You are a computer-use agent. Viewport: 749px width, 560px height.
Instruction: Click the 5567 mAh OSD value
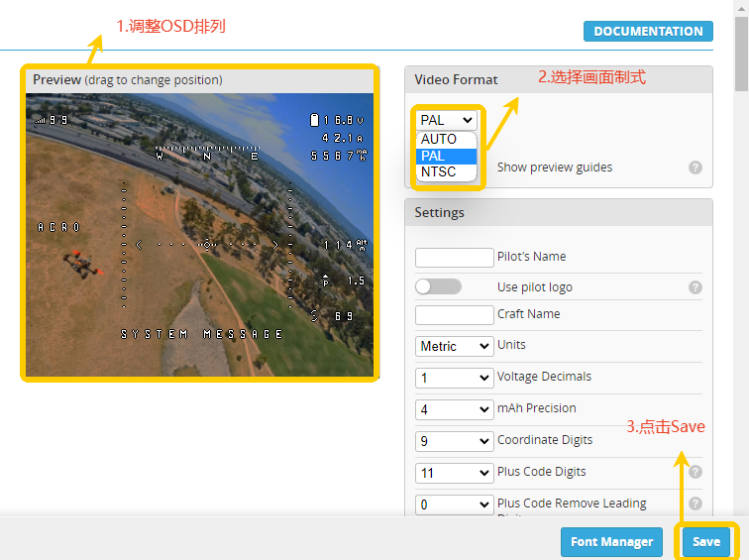tap(339, 156)
